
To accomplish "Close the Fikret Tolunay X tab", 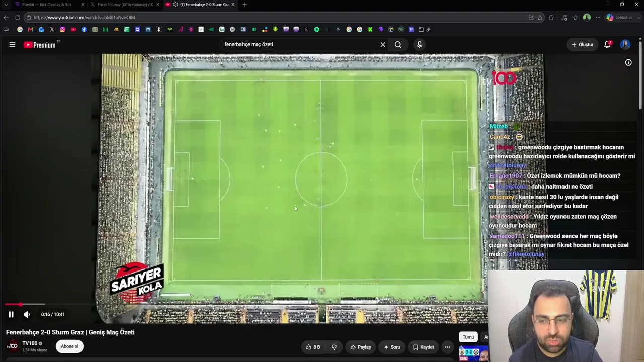I will pos(158,5).
